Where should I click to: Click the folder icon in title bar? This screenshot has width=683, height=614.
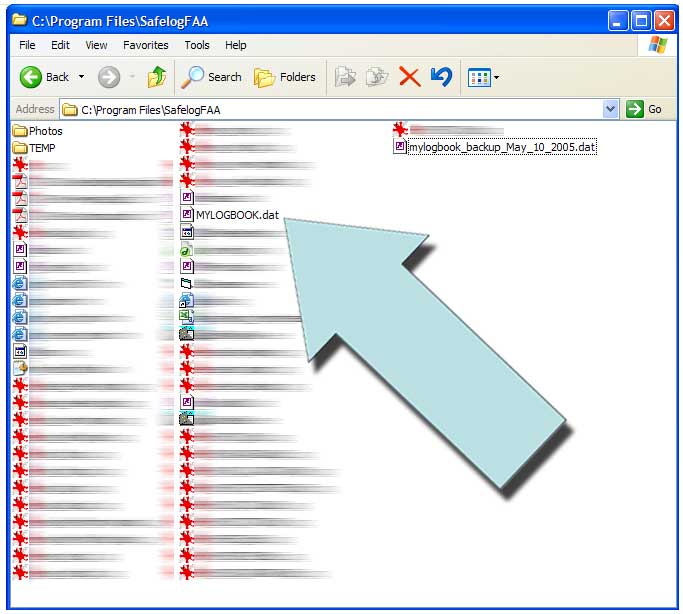[19, 20]
